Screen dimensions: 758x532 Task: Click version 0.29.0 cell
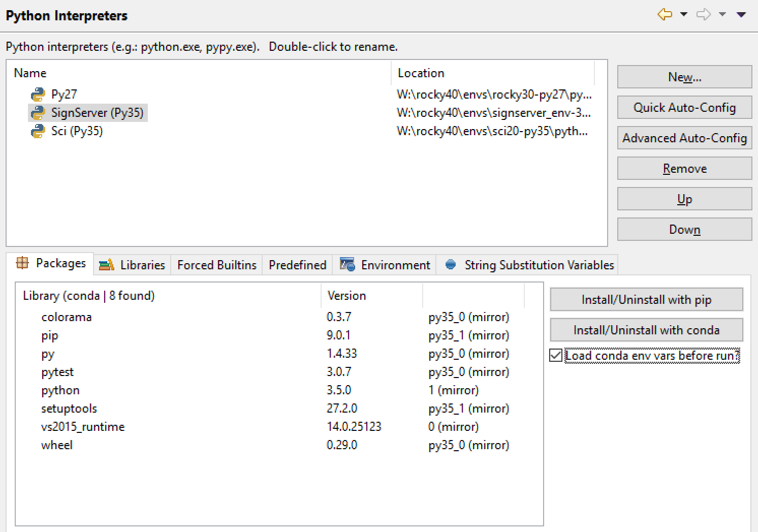tap(342, 445)
